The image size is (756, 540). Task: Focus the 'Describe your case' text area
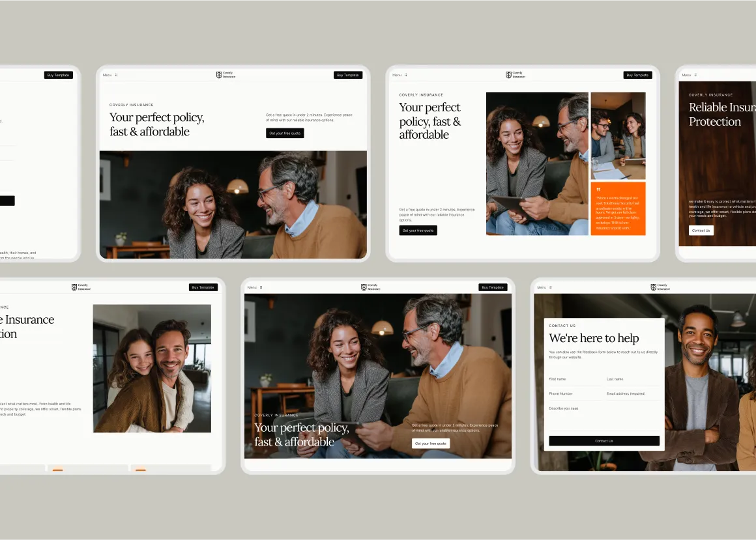tap(604, 418)
